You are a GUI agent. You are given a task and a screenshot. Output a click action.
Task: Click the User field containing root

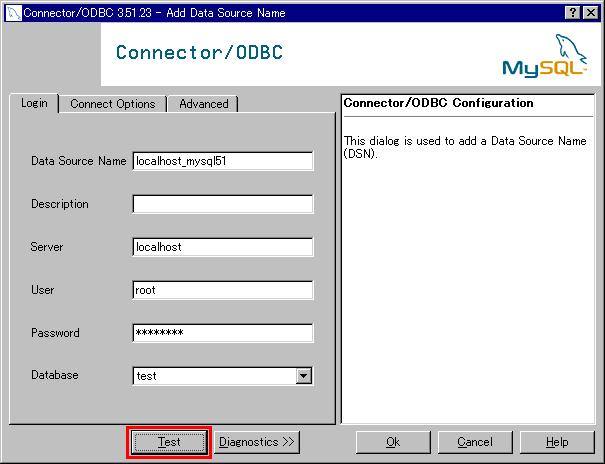(x=223, y=290)
